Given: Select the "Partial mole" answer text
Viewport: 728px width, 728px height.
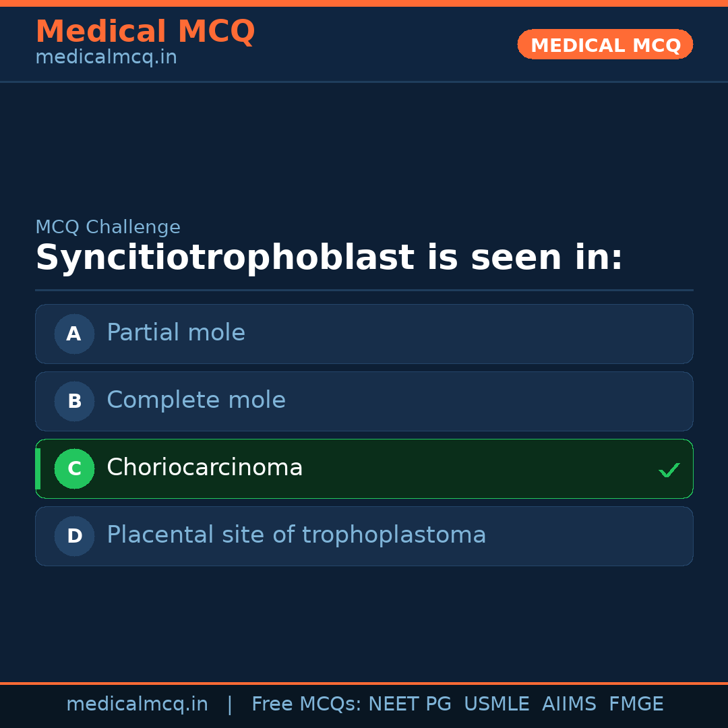Looking at the screenshot, I should point(176,333).
